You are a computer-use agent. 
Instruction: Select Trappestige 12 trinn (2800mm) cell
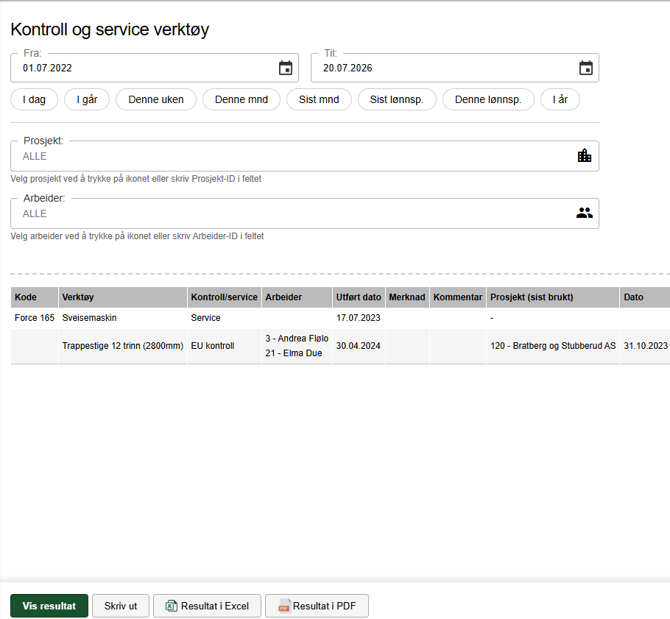click(x=123, y=346)
